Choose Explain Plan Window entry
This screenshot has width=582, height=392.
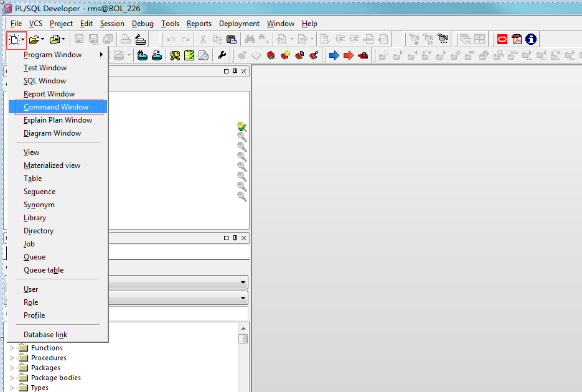coord(57,120)
